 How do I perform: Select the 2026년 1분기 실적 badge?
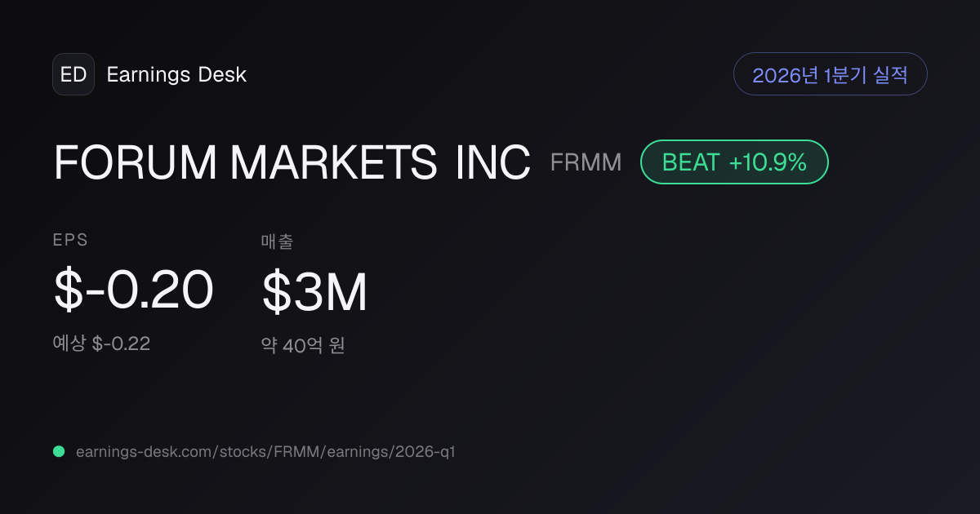(x=830, y=74)
